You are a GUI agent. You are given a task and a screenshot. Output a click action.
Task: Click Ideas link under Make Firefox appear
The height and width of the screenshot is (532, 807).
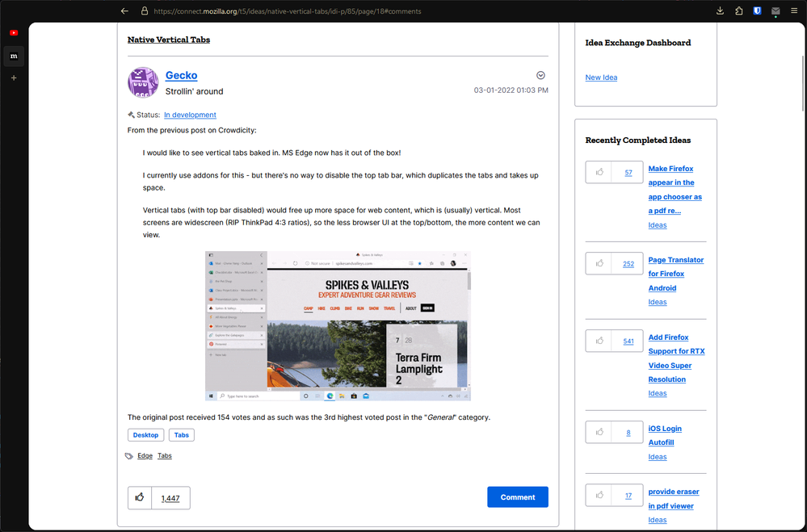click(658, 225)
